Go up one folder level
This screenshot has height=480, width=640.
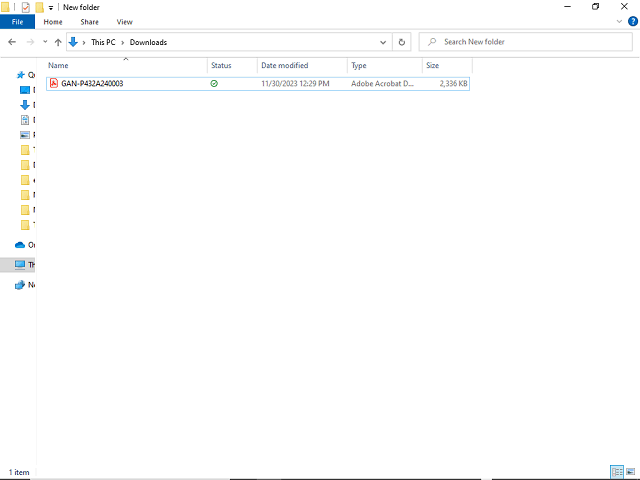pyautogui.click(x=58, y=42)
